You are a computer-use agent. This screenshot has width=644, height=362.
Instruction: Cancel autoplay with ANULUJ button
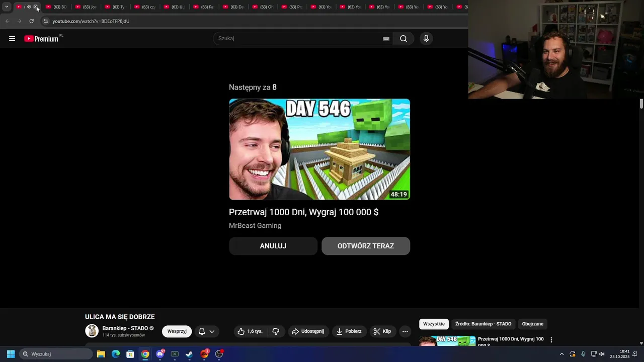tap(273, 246)
